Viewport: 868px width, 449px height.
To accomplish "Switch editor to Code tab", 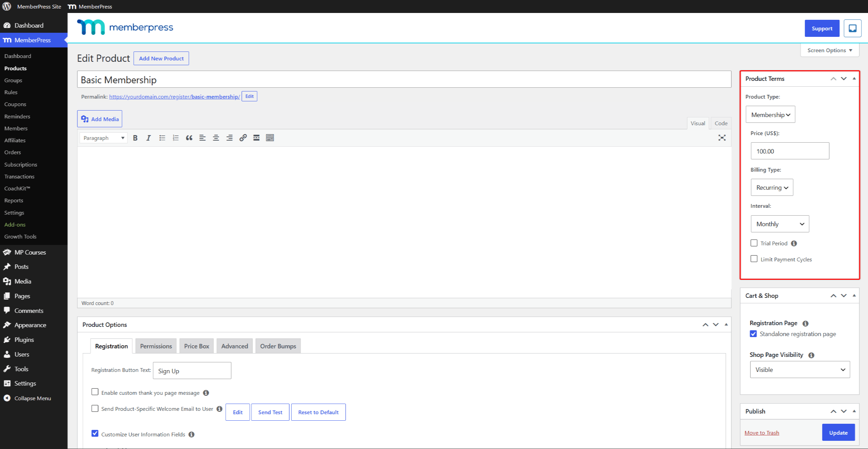I will (721, 123).
